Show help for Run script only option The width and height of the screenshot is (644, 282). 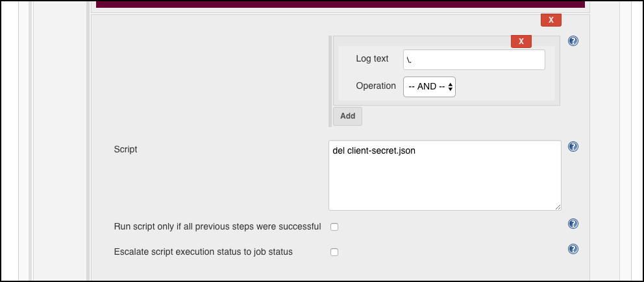(573, 224)
